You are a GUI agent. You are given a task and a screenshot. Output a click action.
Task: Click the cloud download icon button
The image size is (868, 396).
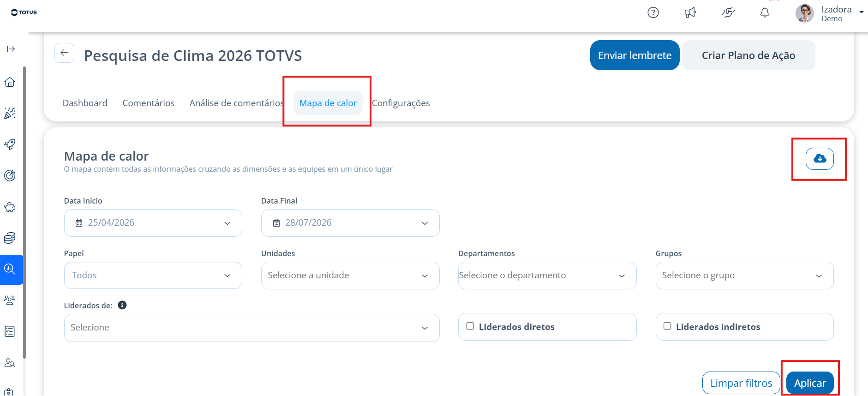click(820, 159)
